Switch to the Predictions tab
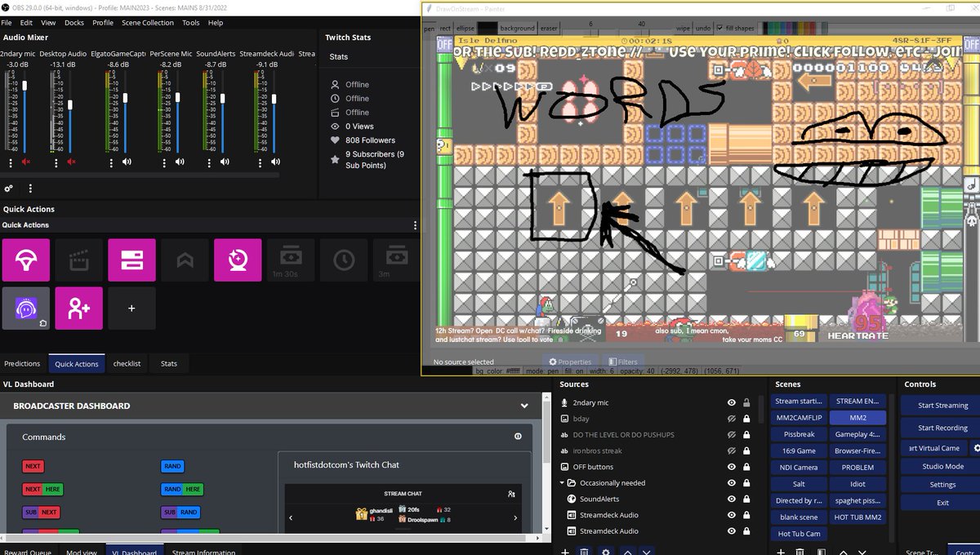 pos(22,364)
